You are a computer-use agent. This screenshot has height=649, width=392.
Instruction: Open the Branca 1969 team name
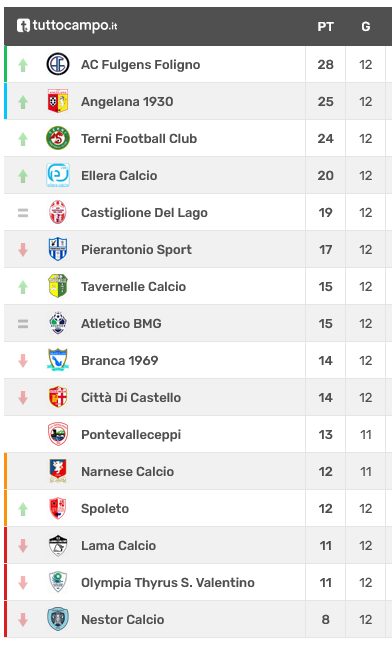click(120, 361)
